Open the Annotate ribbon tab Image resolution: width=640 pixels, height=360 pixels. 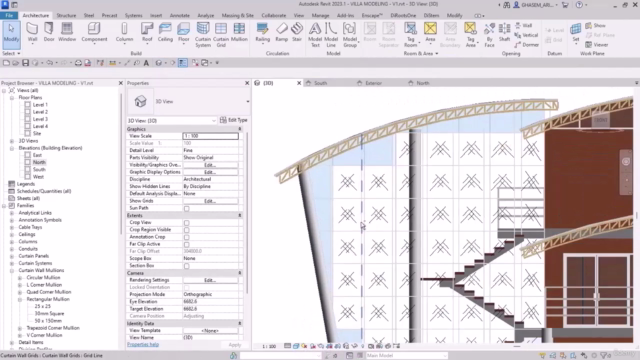pyautogui.click(x=180, y=16)
